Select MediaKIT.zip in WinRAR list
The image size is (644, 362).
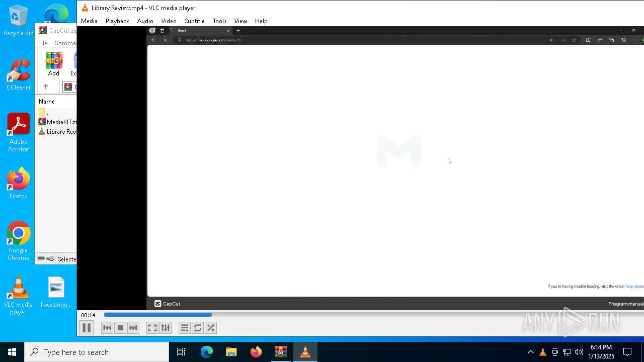pos(57,122)
